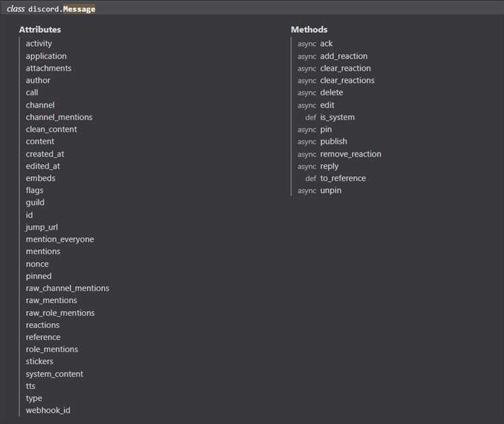Select the clean_content attribute
The height and width of the screenshot is (424, 504).
pos(51,130)
